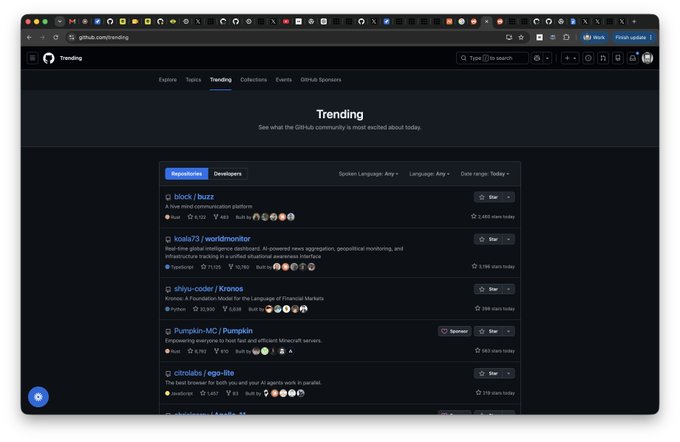
Task: Switch to the Gmail browser tab
Action: coord(72,21)
